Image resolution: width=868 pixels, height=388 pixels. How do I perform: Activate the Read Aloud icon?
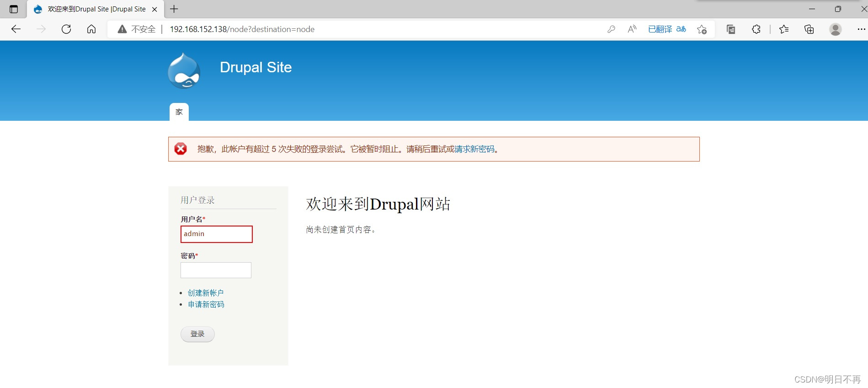(x=632, y=29)
